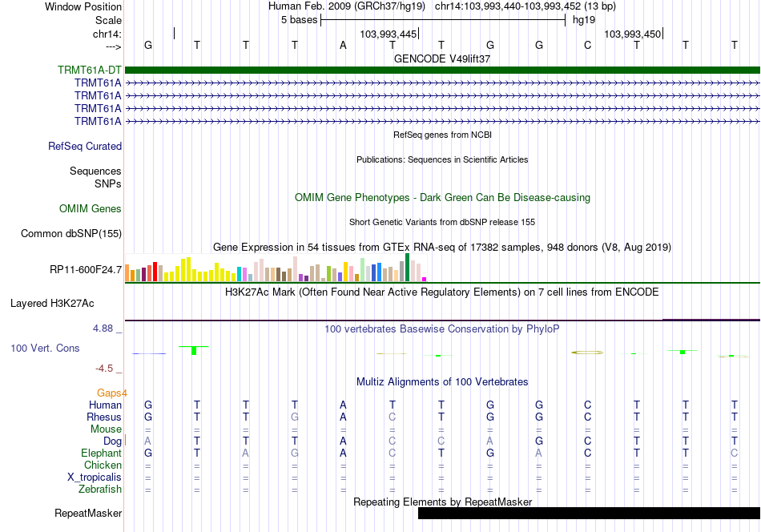Image resolution: width=761 pixels, height=532 pixels.
Task: Open the GENCODE V49lift37 track title
Action: pyautogui.click(x=442, y=58)
